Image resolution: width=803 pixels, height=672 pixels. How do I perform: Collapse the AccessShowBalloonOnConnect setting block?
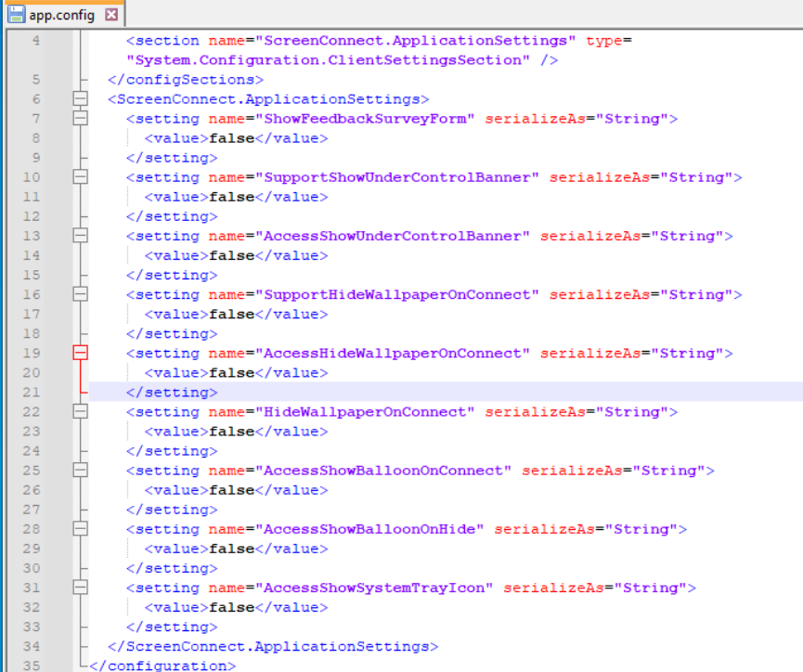point(81,471)
